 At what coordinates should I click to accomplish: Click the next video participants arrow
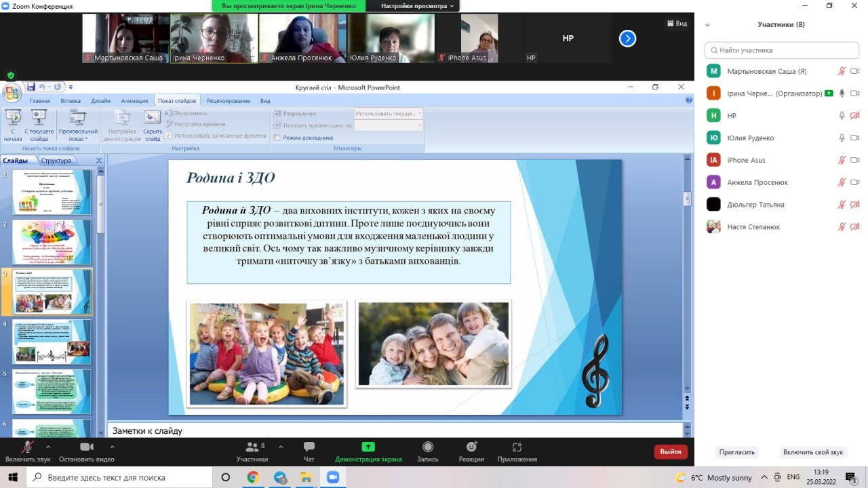tap(627, 39)
